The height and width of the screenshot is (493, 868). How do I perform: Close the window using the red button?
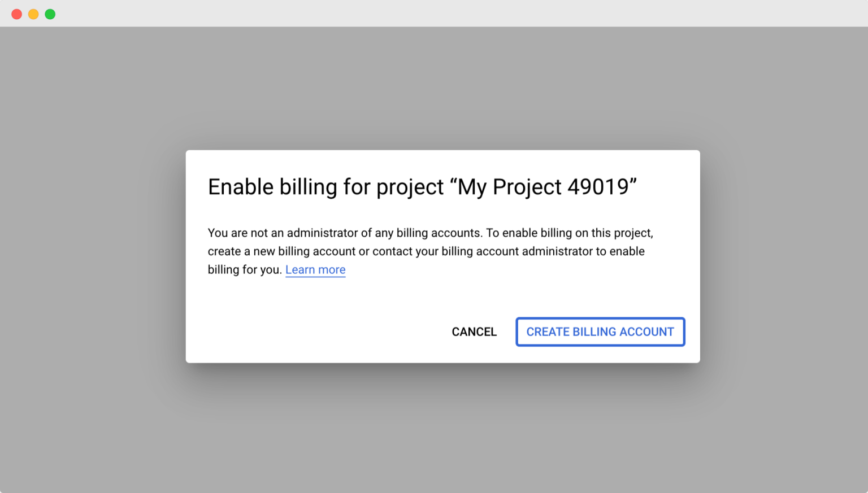pos(17,14)
